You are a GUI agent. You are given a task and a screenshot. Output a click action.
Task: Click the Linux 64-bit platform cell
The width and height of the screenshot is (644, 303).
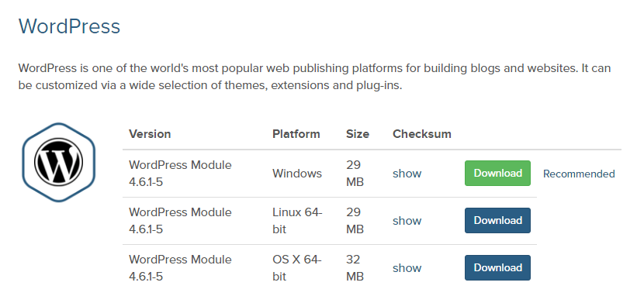click(x=297, y=221)
